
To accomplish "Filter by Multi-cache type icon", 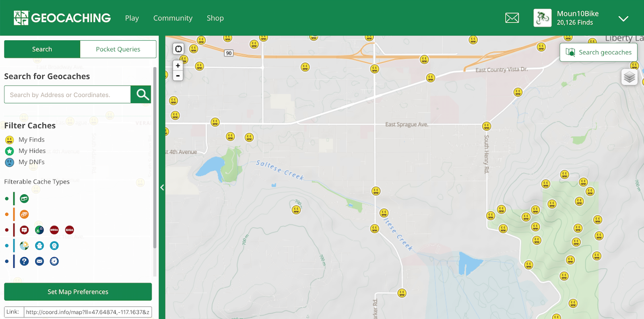I will (x=24, y=214).
